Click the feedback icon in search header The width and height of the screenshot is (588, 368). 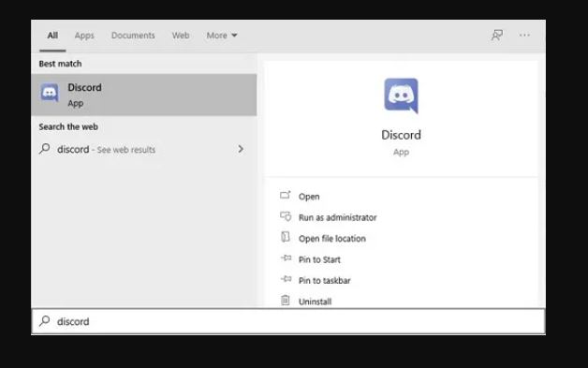(x=497, y=36)
